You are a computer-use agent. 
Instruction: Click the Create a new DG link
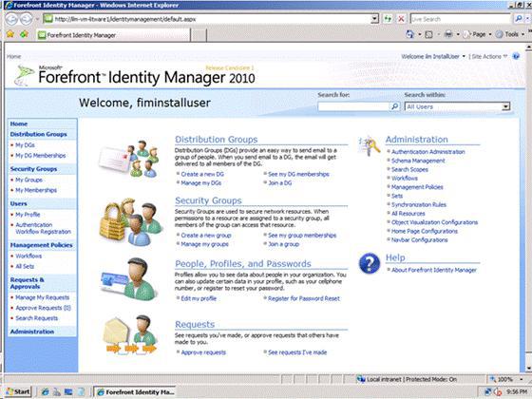(x=202, y=174)
